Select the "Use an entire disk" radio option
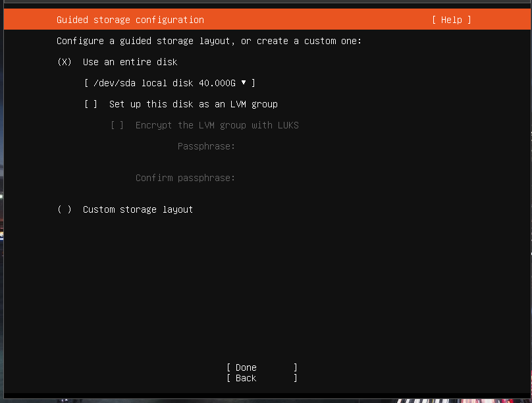 [x=65, y=62]
